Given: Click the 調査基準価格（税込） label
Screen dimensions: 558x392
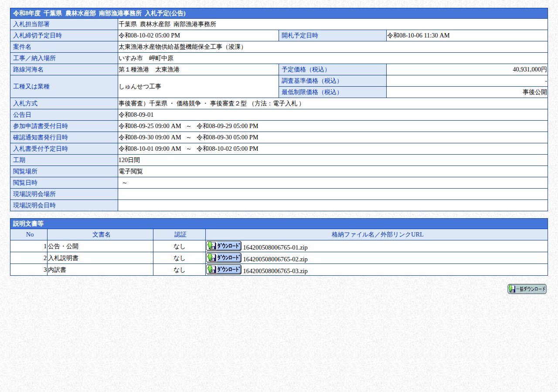Looking at the screenshot, I should pos(333,81).
